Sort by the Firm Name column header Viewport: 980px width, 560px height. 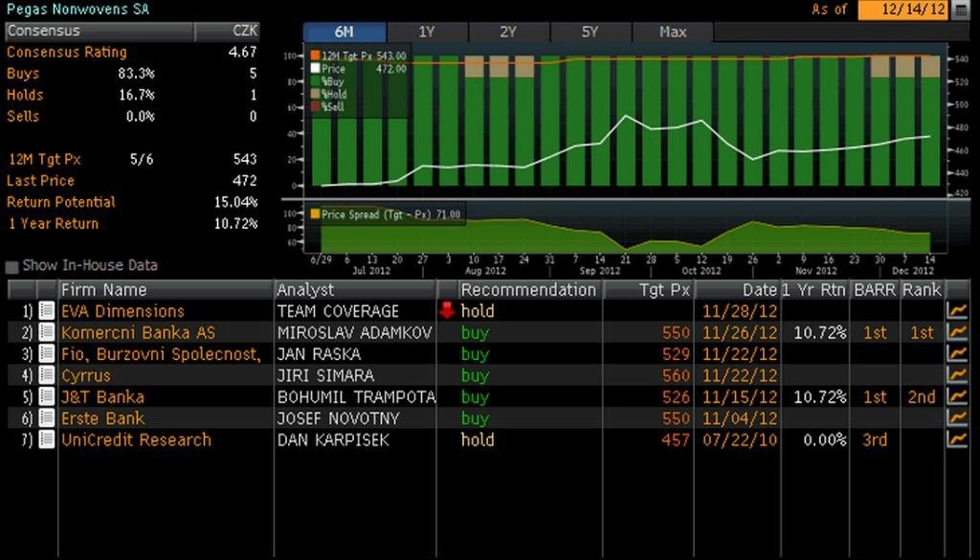click(x=166, y=290)
